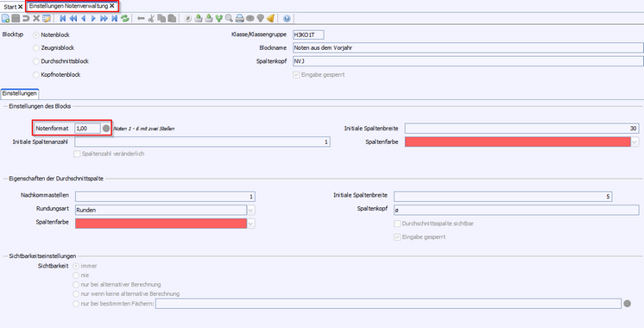Click the printer icon in toolbar
The width and height of the screenshot is (644, 328).
[x=240, y=18]
